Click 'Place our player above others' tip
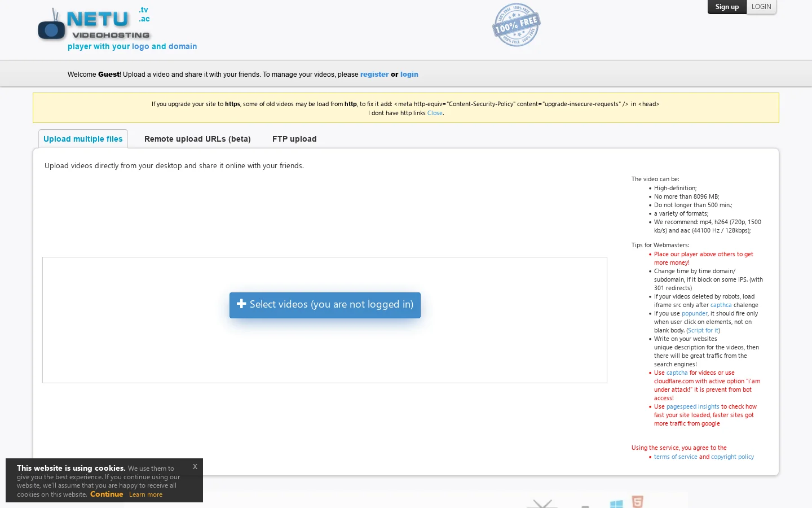 tap(704, 258)
